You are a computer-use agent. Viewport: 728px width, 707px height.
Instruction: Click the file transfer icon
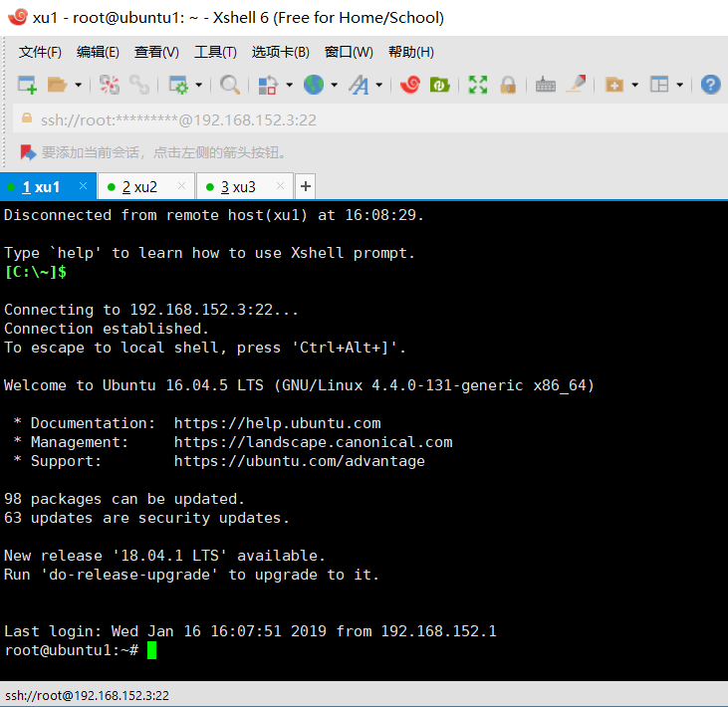[268, 85]
